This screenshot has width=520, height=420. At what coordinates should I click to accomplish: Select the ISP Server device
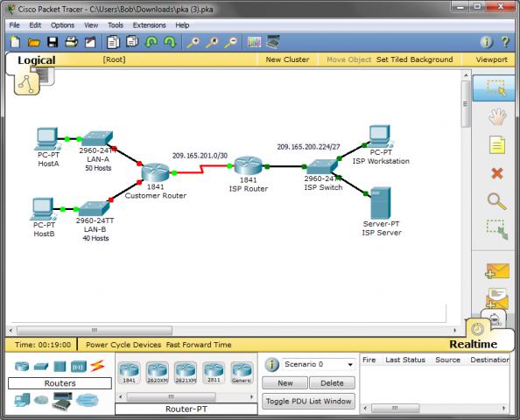coord(381,203)
